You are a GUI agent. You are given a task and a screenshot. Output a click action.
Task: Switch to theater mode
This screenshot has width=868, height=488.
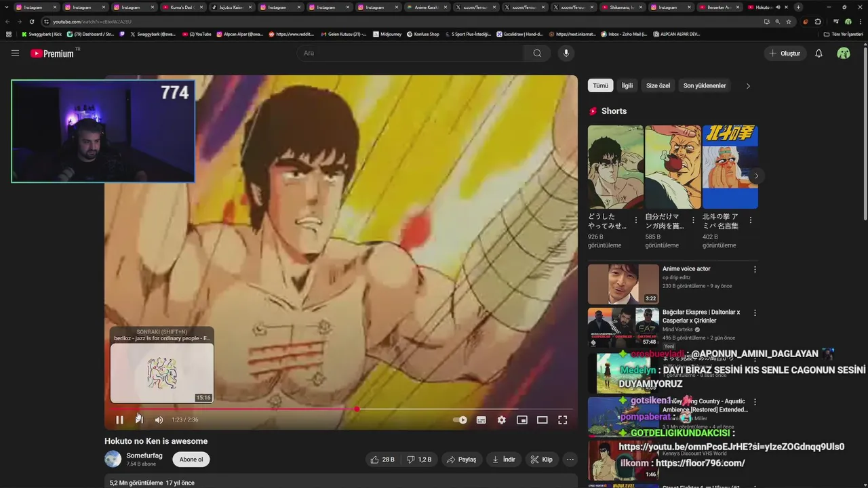542,420
